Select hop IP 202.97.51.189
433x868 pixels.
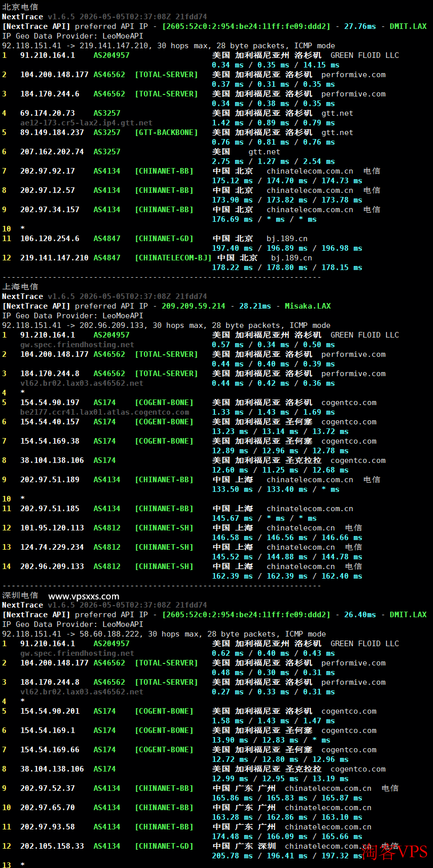click(x=50, y=480)
